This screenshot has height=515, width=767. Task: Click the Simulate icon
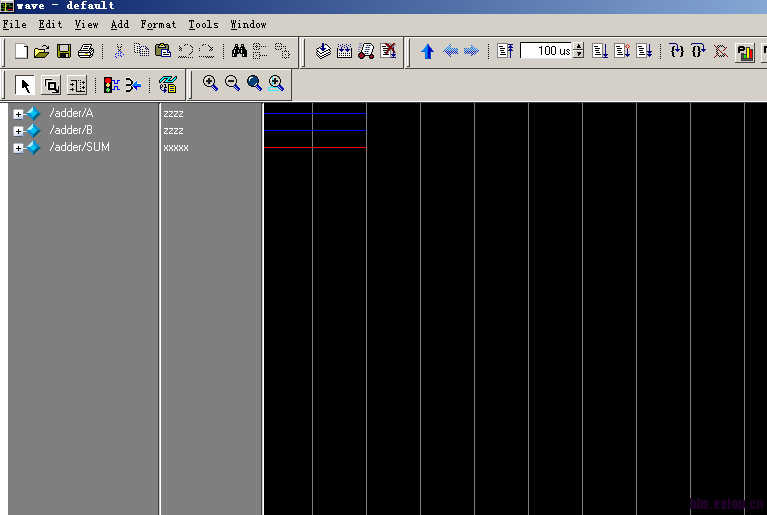click(366, 51)
